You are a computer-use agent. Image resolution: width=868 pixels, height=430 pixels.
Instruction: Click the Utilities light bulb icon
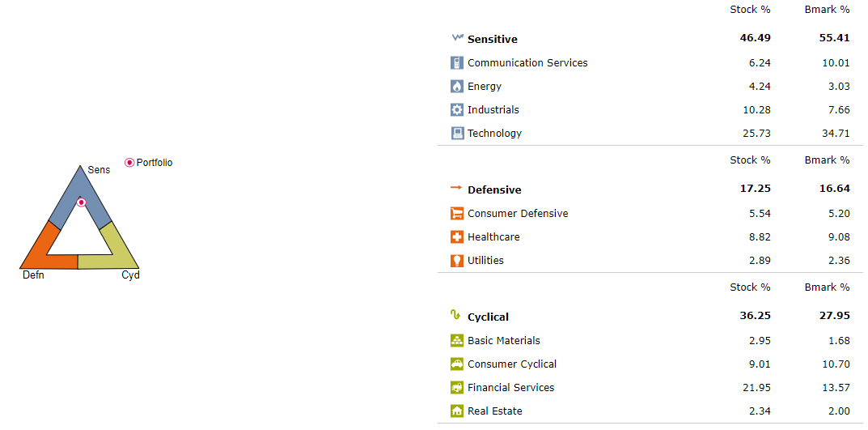tap(457, 261)
